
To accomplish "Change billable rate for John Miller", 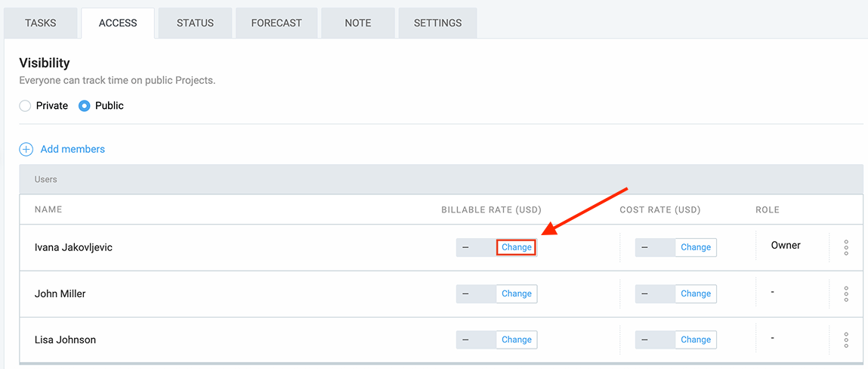I will click(x=517, y=293).
